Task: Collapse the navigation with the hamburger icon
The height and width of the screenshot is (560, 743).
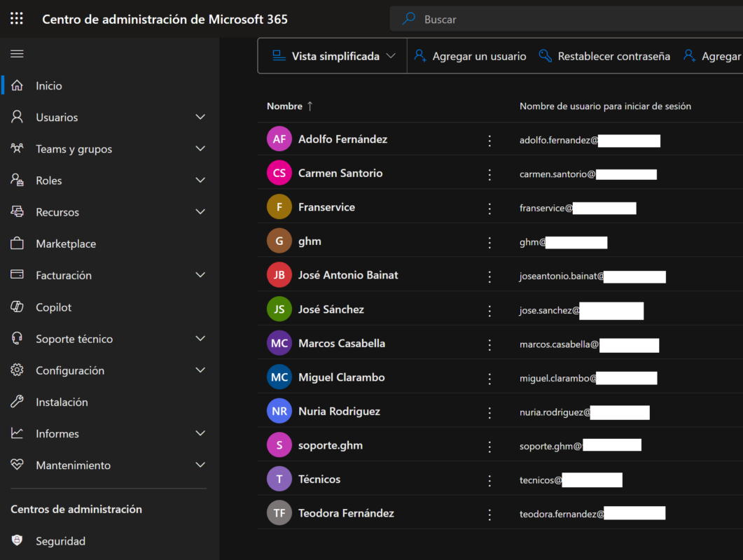Action: [x=17, y=53]
